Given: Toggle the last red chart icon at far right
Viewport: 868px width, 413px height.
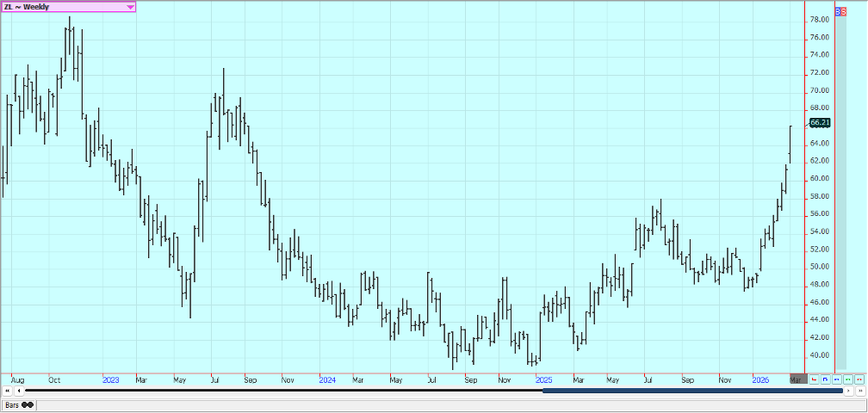Looking at the screenshot, I should [x=859, y=379].
